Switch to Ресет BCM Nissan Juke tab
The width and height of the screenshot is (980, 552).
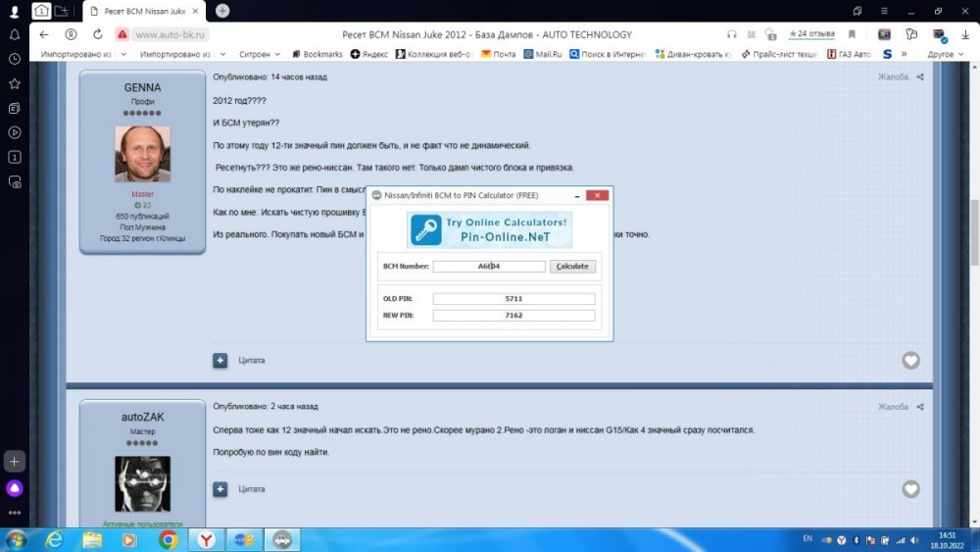144,11
